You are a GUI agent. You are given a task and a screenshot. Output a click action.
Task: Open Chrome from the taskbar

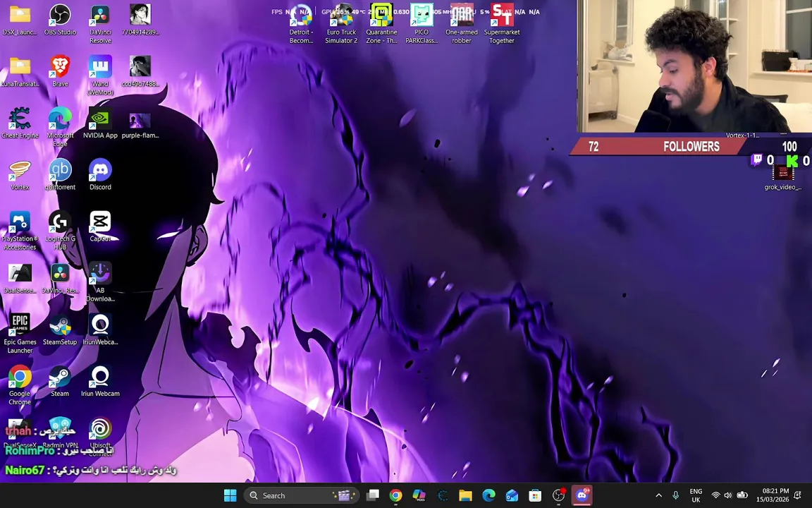395,495
